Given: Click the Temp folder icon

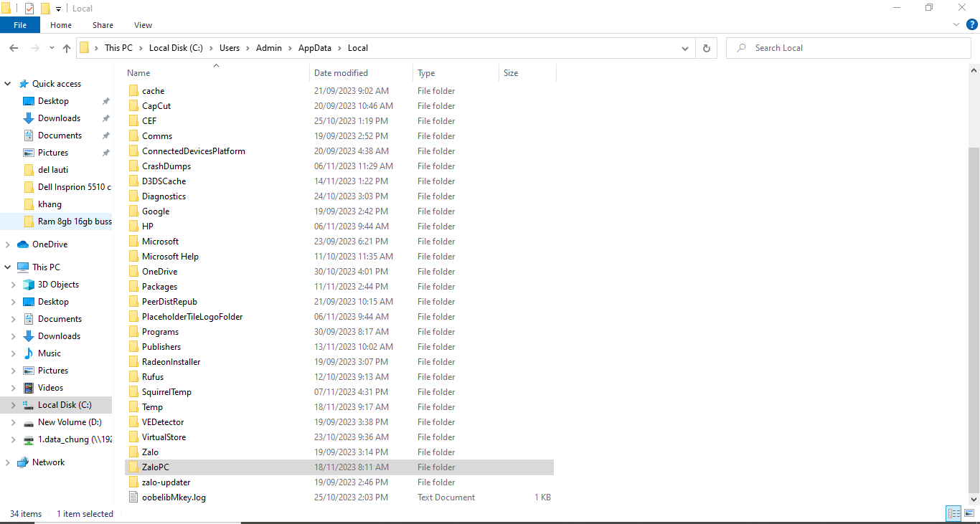Looking at the screenshot, I should pos(133,407).
